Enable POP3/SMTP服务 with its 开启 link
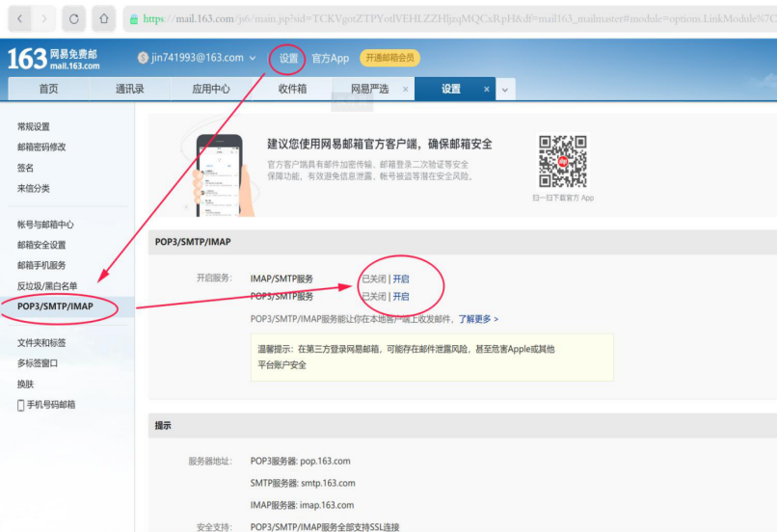Screen dimensions: 777x532 tap(401, 297)
